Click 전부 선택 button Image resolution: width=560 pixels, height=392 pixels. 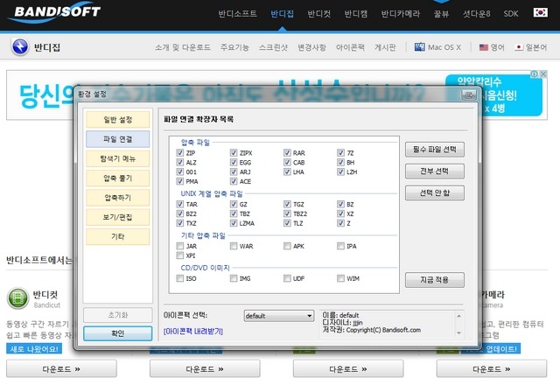click(x=435, y=171)
